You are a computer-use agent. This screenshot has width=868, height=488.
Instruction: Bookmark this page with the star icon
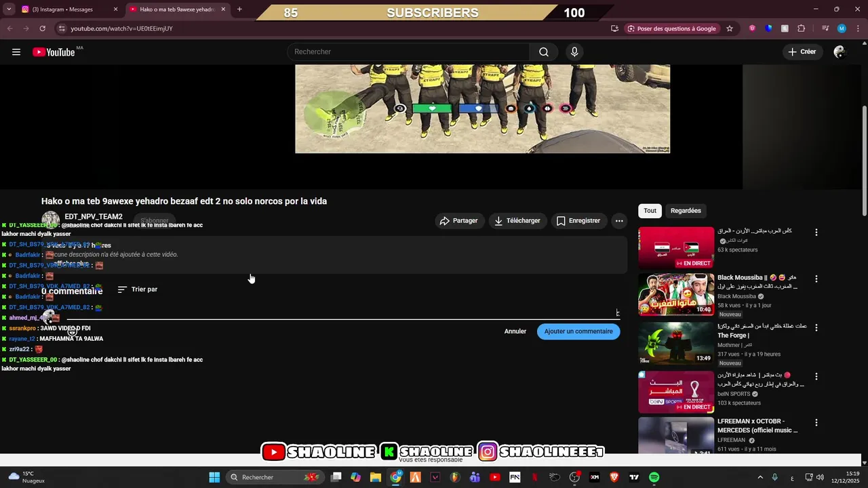(x=730, y=28)
